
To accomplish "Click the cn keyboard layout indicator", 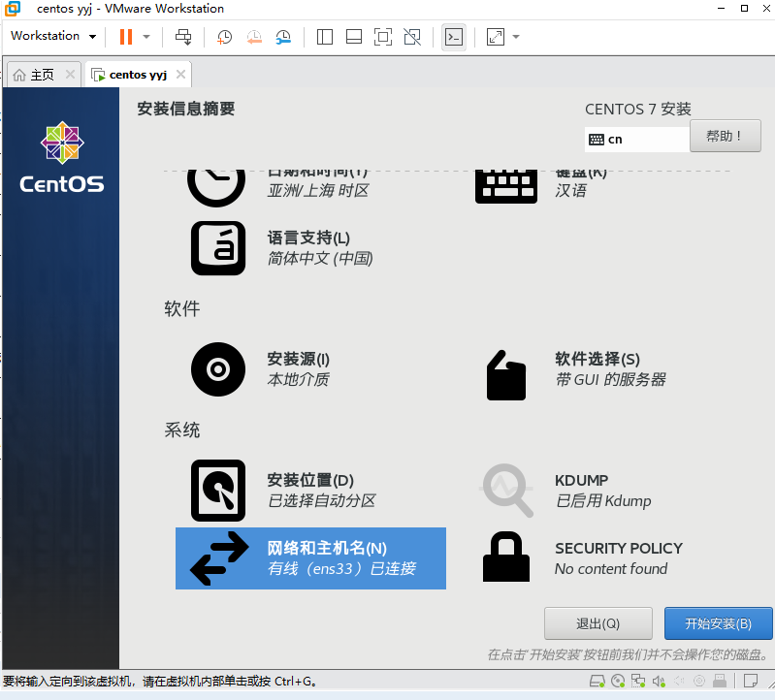I will 637,140.
